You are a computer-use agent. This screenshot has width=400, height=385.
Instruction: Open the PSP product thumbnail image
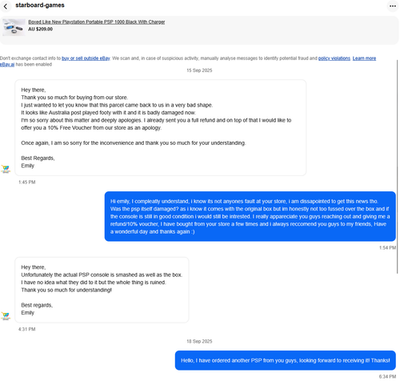14,27
